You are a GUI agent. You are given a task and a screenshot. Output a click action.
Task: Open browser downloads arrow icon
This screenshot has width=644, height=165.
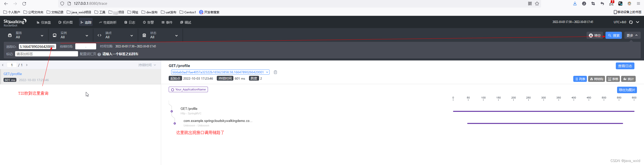[x=575, y=4]
